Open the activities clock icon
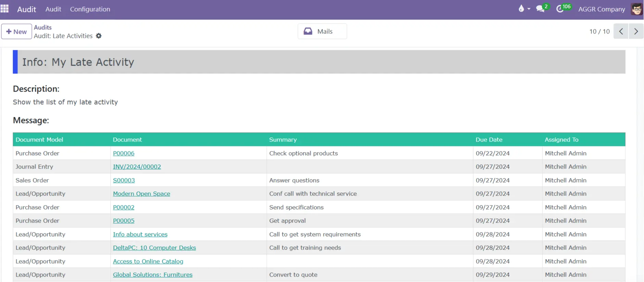The width and height of the screenshot is (644, 282). [x=560, y=9]
